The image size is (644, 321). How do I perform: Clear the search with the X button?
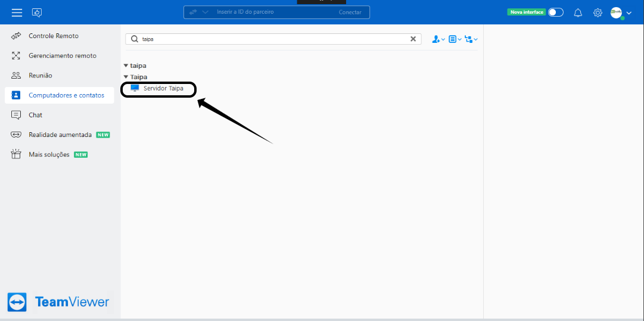[413, 39]
